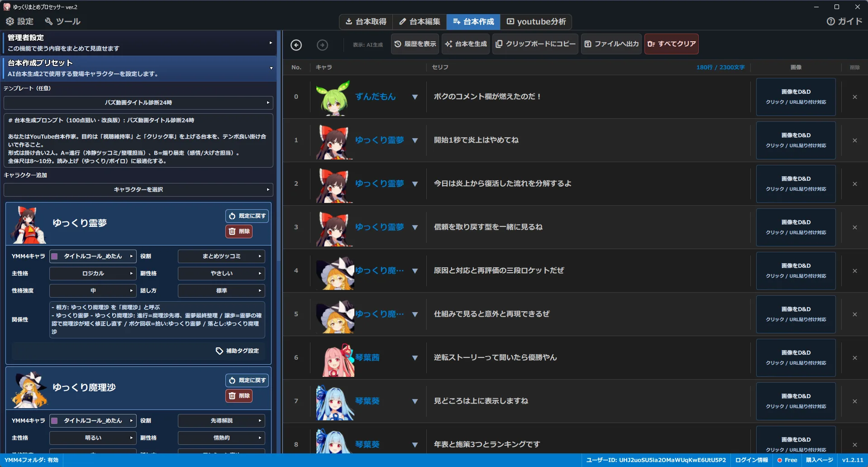Click the forward arrow history icon

322,45
